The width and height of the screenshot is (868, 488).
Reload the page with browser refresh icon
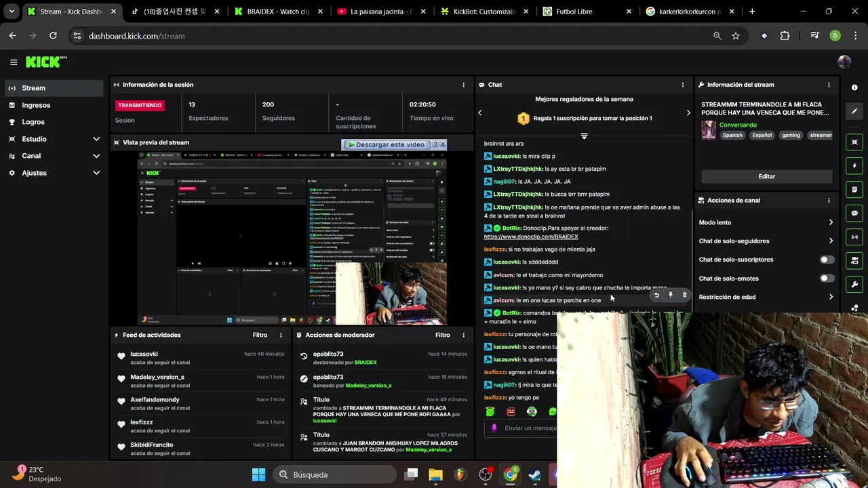[x=53, y=36]
